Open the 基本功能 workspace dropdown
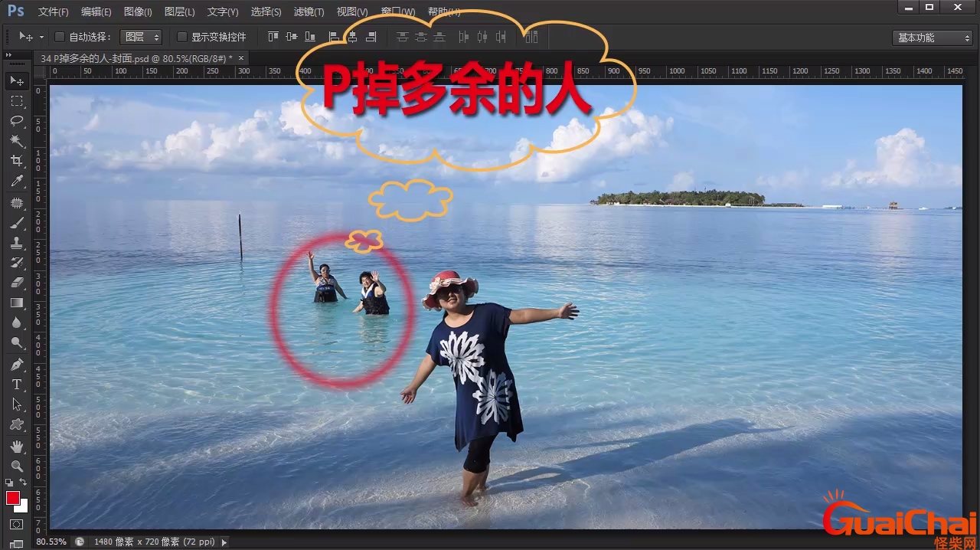 932,38
